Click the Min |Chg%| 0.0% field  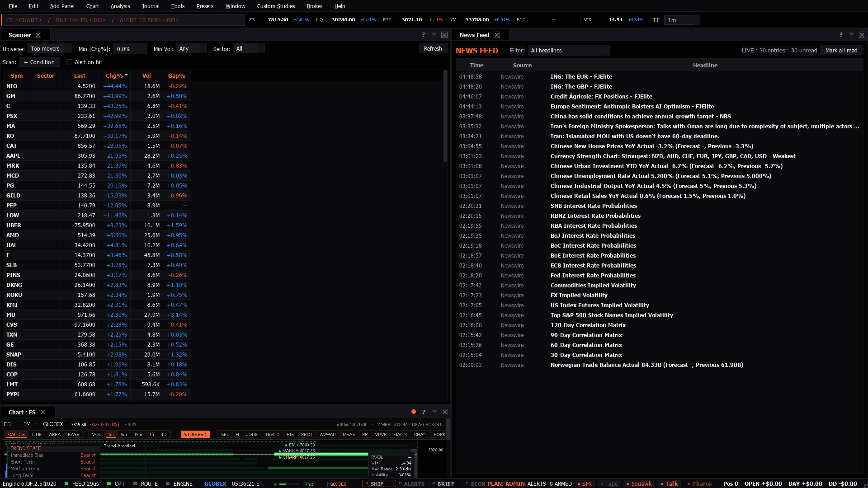[130, 49]
